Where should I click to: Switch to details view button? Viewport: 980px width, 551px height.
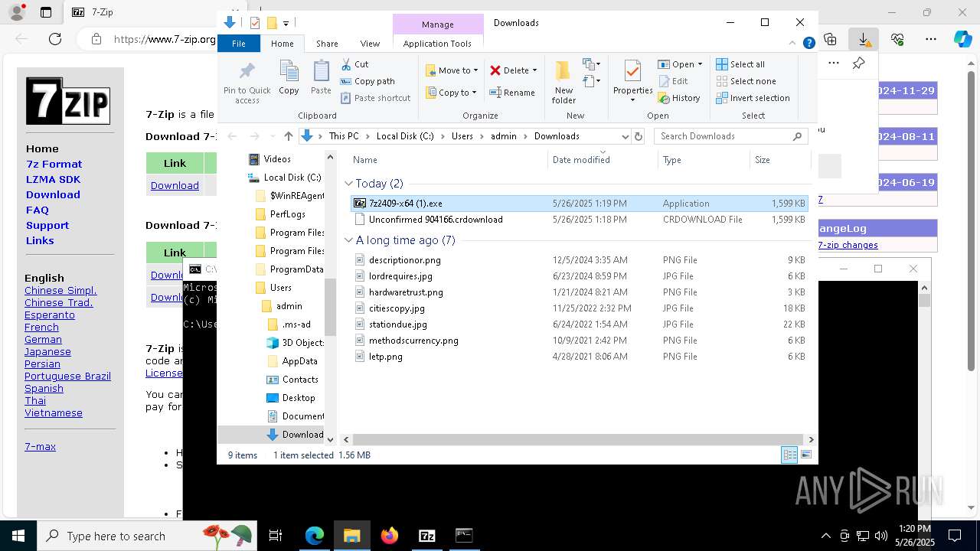[x=789, y=455]
